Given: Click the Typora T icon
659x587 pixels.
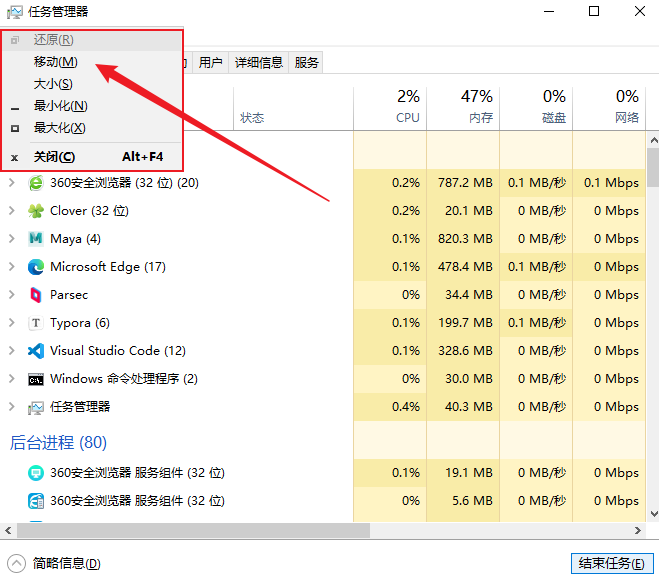Looking at the screenshot, I should tap(36, 323).
